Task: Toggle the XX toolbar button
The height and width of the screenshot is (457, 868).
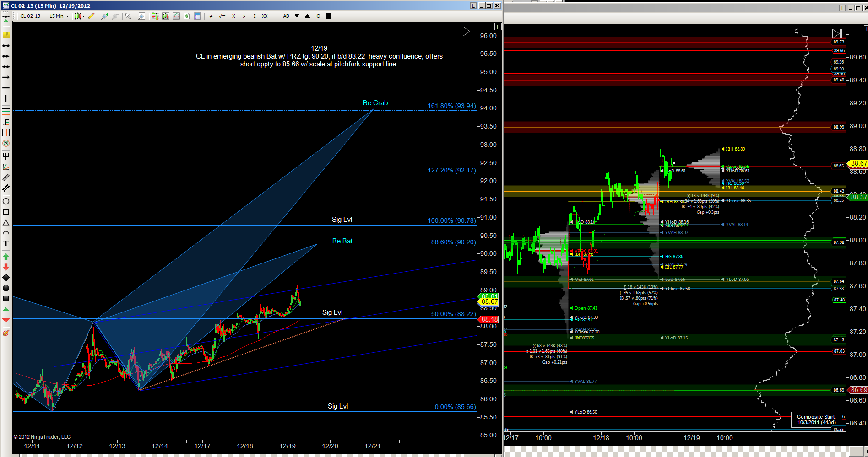Action: tap(265, 16)
